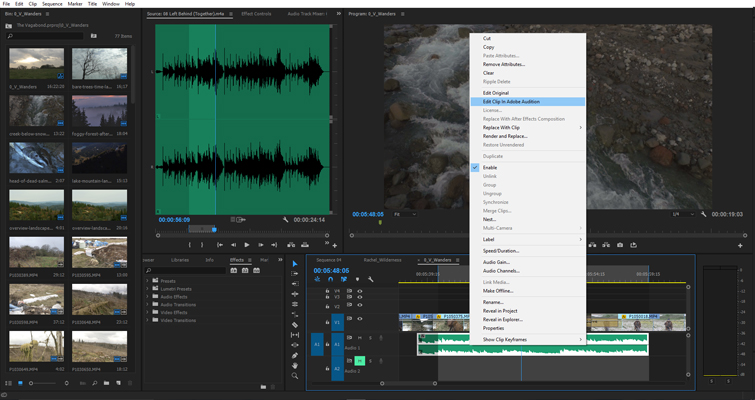Switch to the Rachel_Wilderness sequence tab
The width and height of the screenshot is (755, 400).
[382, 260]
